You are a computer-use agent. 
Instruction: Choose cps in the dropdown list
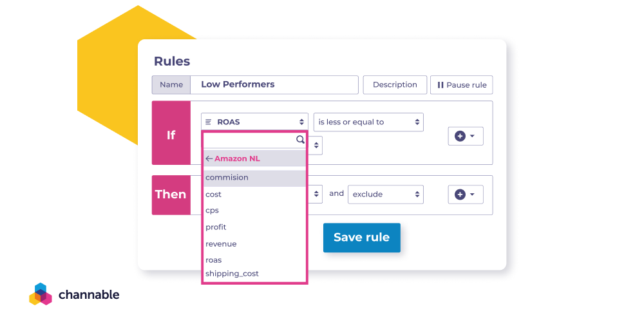tap(254, 211)
